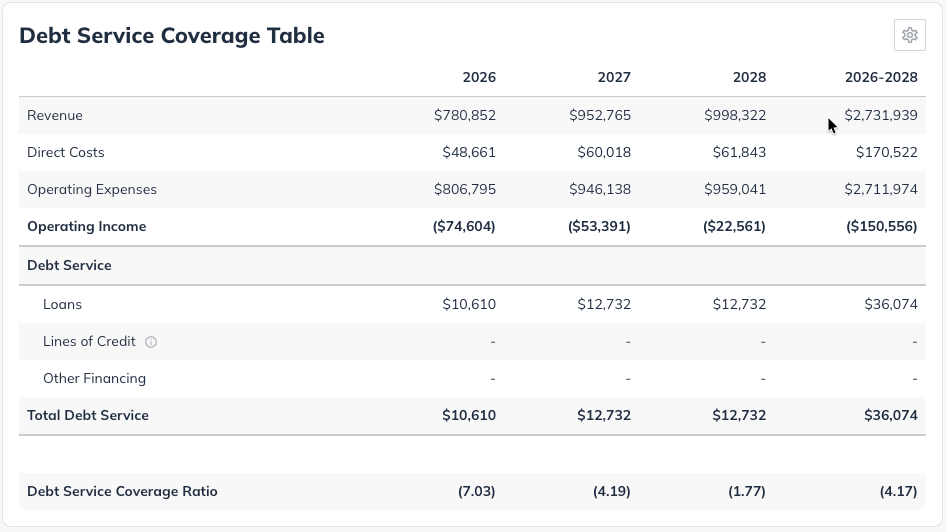This screenshot has height=532, width=946.
Task: Open the table settings gear icon
Action: (910, 35)
